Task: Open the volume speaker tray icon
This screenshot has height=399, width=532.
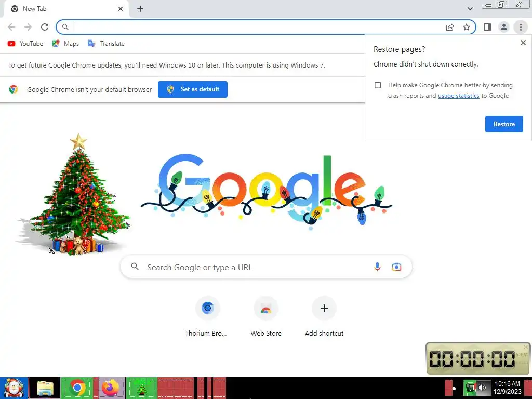Action: pyautogui.click(x=482, y=388)
